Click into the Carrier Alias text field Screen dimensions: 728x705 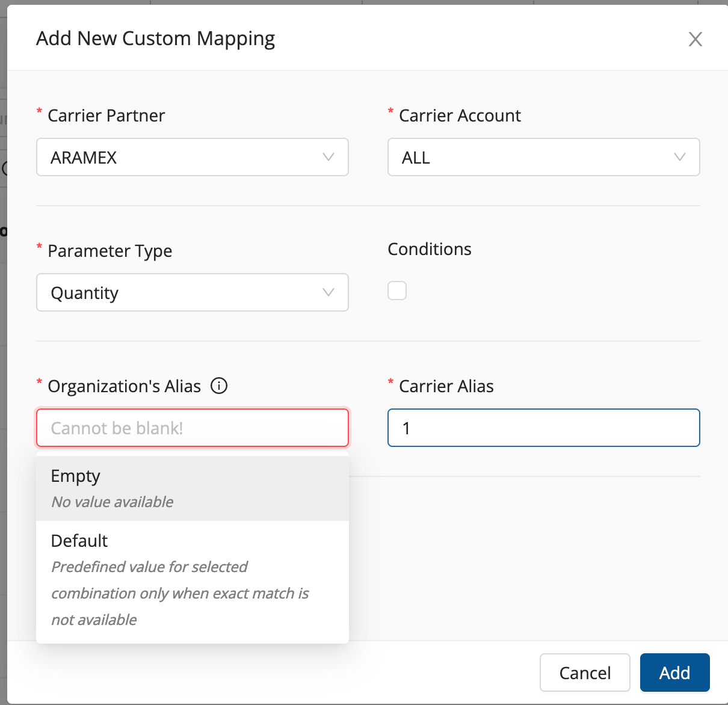[543, 428]
